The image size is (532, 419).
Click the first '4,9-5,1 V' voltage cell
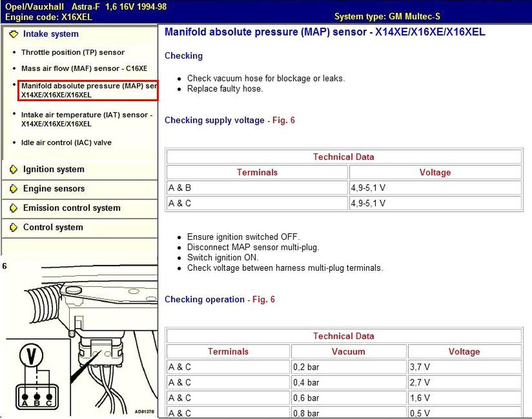tap(435, 188)
